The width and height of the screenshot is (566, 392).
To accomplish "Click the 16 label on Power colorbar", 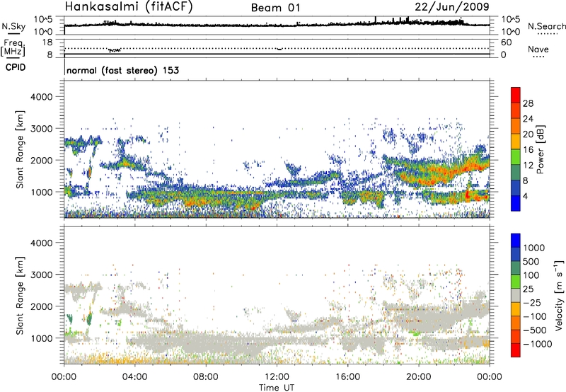I will (528, 150).
